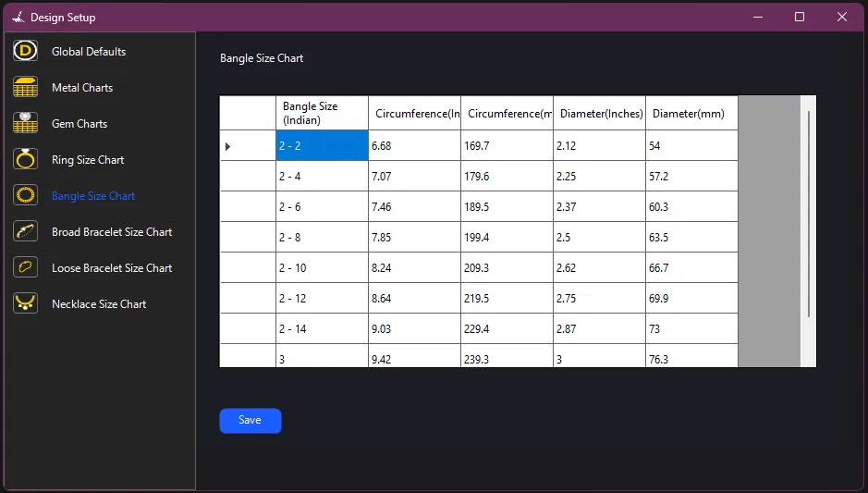
Task: Open the Gem Charts icon
Action: pyautogui.click(x=25, y=124)
